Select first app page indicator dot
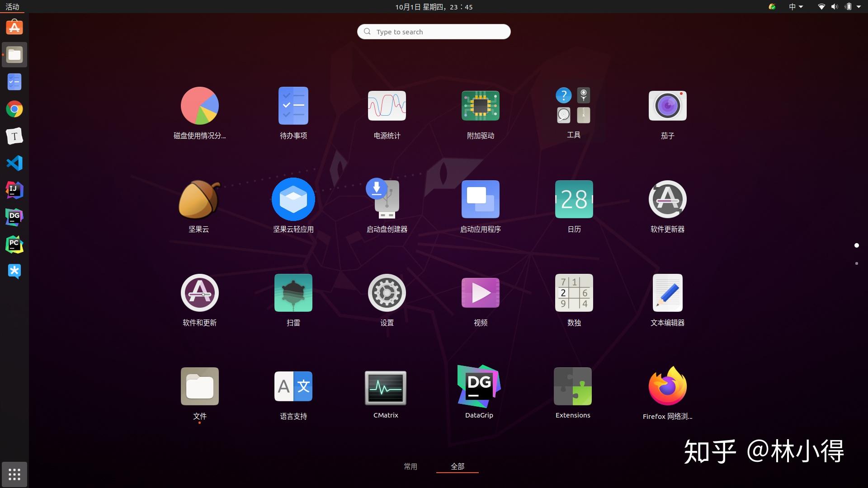 click(x=857, y=245)
